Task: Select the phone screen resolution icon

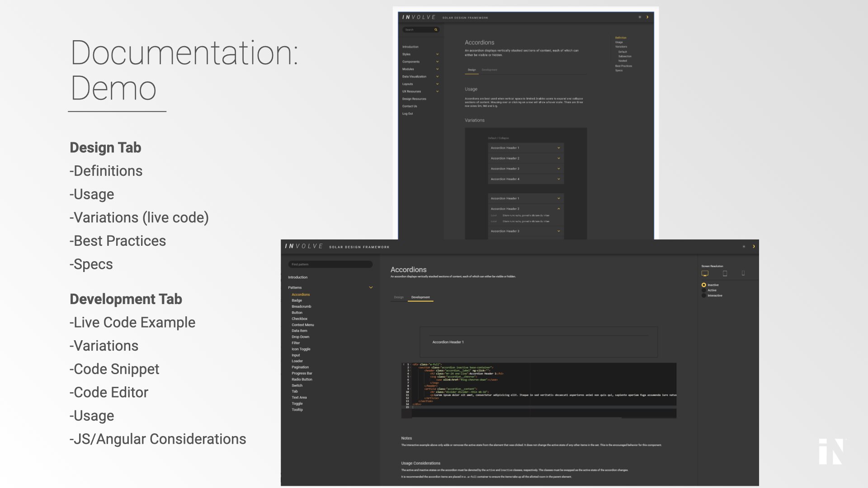Action: 743,273
